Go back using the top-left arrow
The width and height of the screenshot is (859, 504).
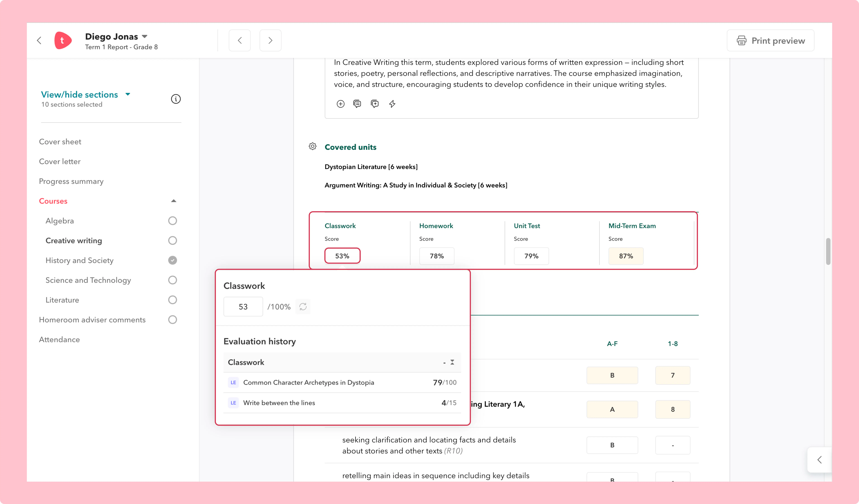[x=39, y=41]
